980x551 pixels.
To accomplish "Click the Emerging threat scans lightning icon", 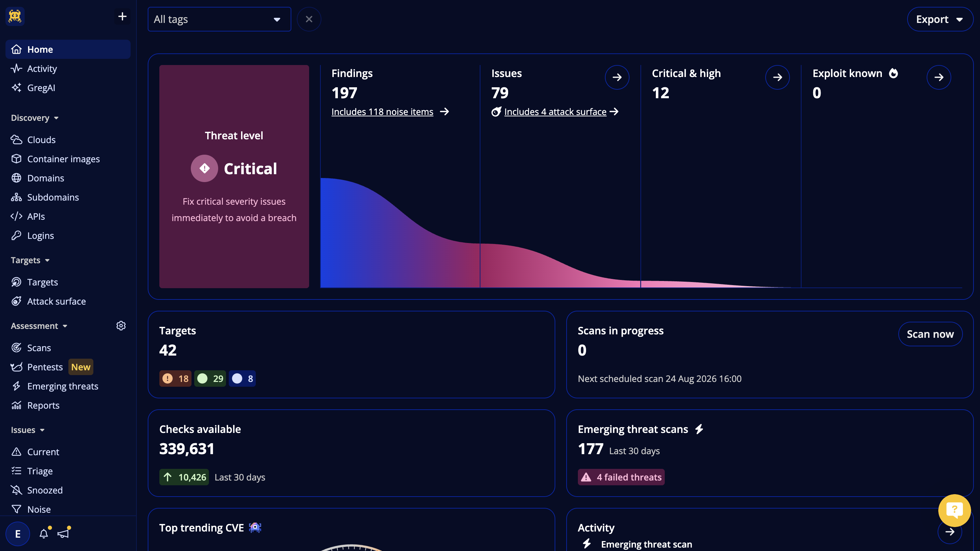I will 699,429.
